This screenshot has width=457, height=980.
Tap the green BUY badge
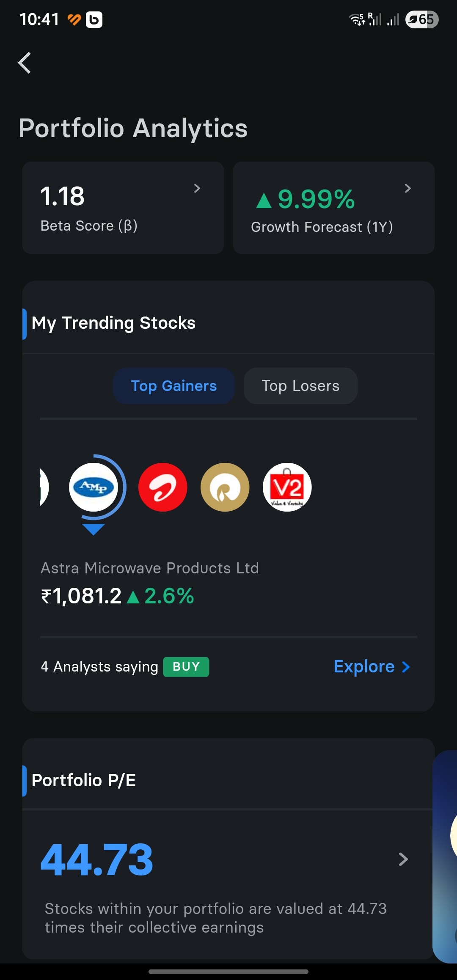pyautogui.click(x=186, y=667)
